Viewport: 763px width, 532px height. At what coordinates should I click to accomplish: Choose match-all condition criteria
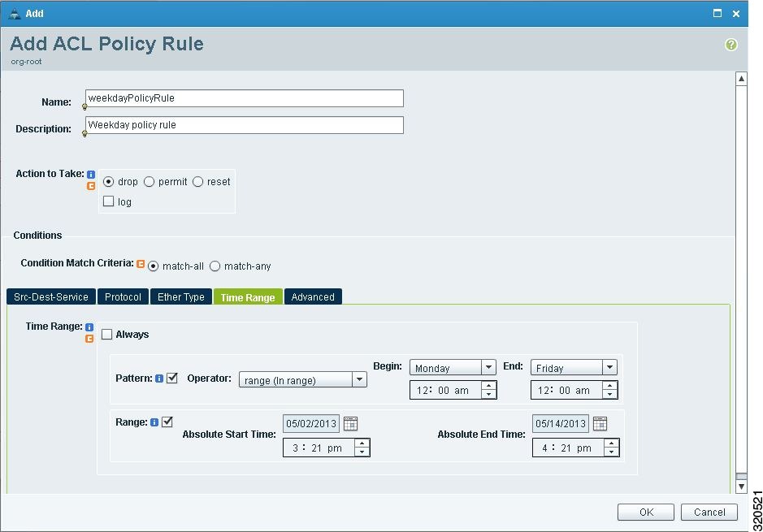[x=154, y=266]
